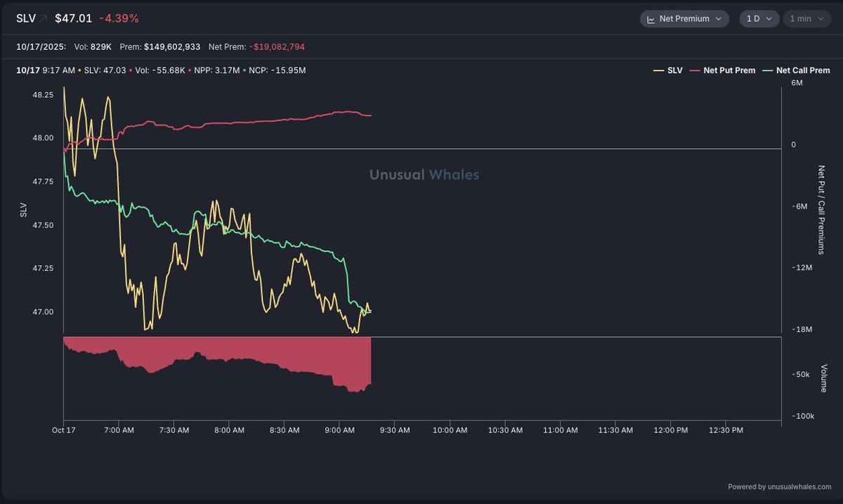Click the 9:00 AM time axis label
The width and height of the screenshot is (843, 504).
[x=339, y=430]
